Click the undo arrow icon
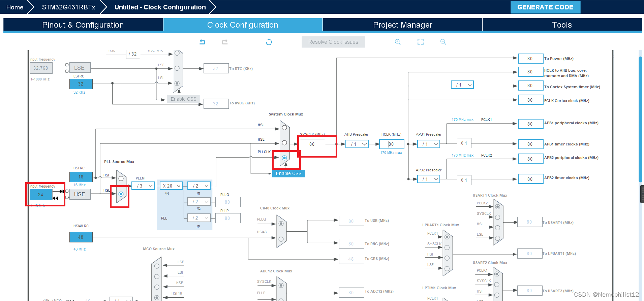The width and height of the screenshot is (644, 301). click(x=202, y=42)
